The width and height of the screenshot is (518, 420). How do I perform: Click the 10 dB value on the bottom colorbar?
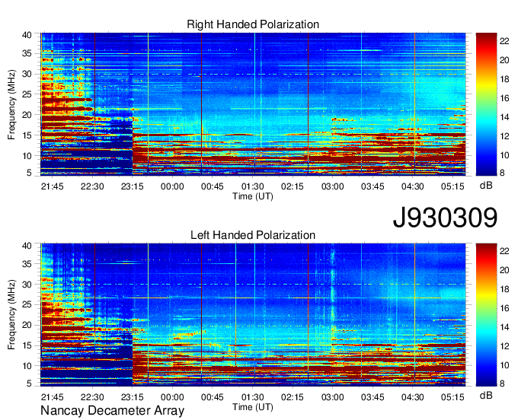click(x=504, y=365)
